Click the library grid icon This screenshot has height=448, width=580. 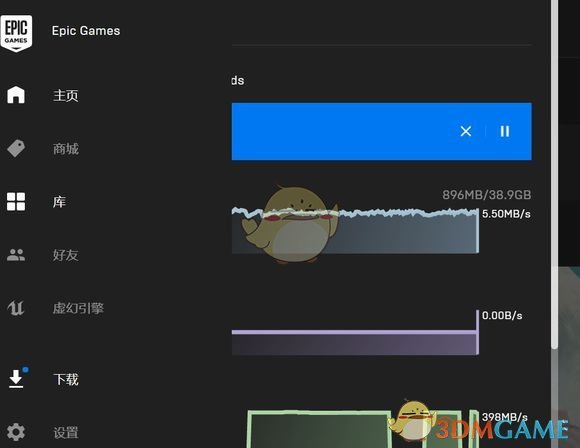click(x=16, y=202)
